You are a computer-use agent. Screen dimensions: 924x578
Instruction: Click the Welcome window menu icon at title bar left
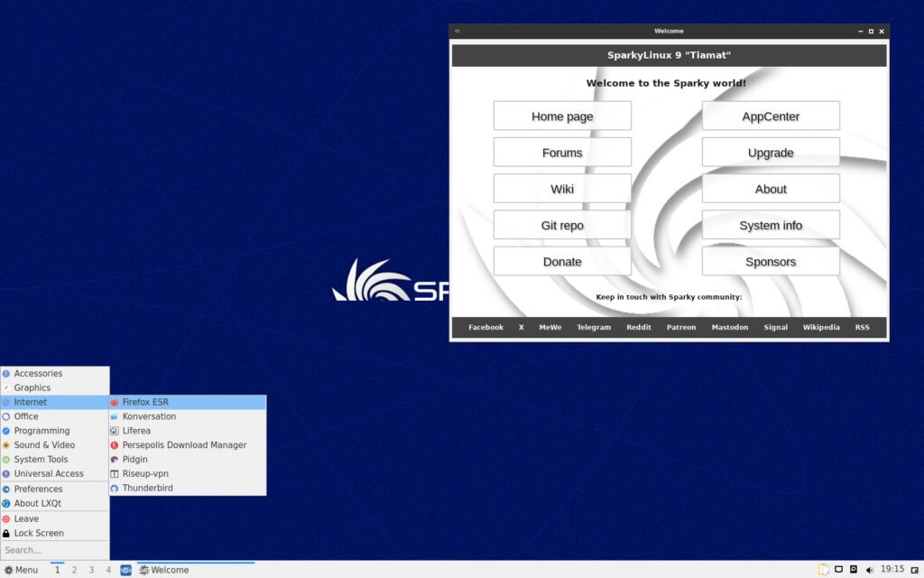457,32
